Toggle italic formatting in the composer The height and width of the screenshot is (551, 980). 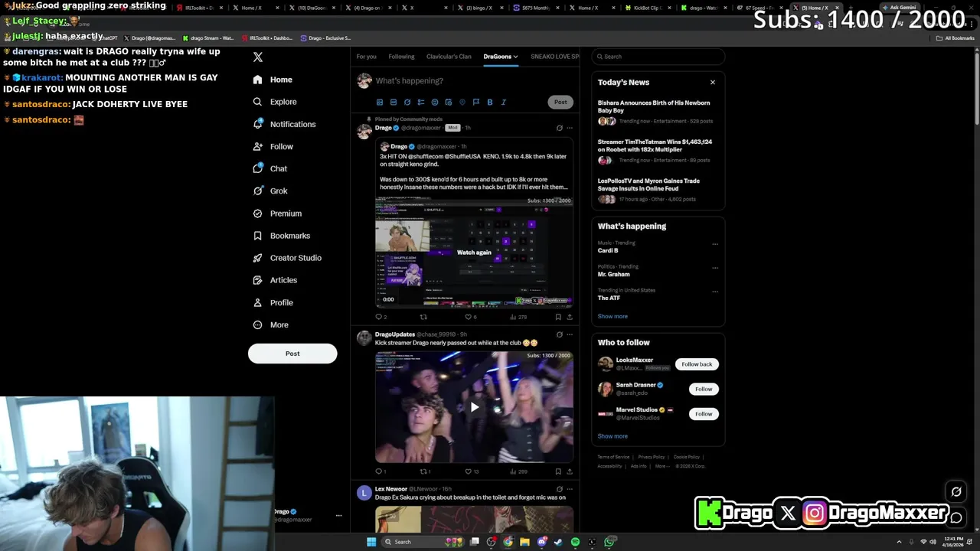(504, 102)
